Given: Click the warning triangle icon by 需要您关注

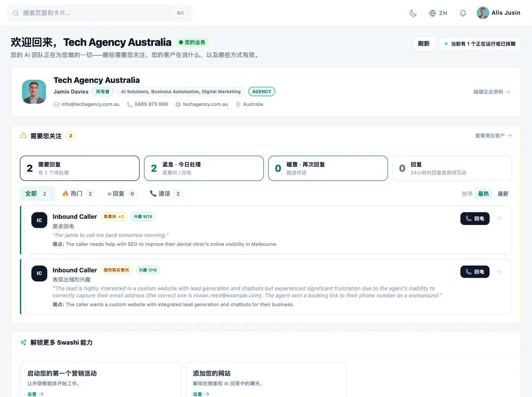Looking at the screenshot, I should (24, 135).
